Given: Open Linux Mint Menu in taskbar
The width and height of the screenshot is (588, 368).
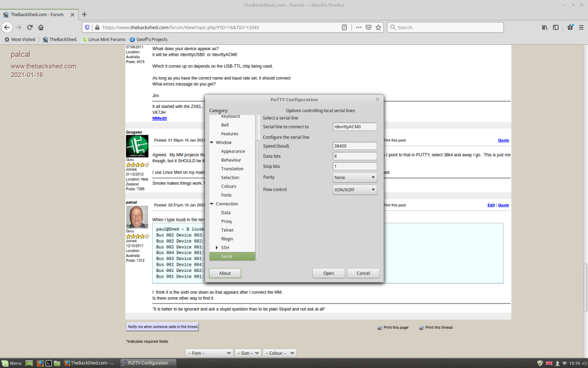Looking at the screenshot, I should (11, 363).
